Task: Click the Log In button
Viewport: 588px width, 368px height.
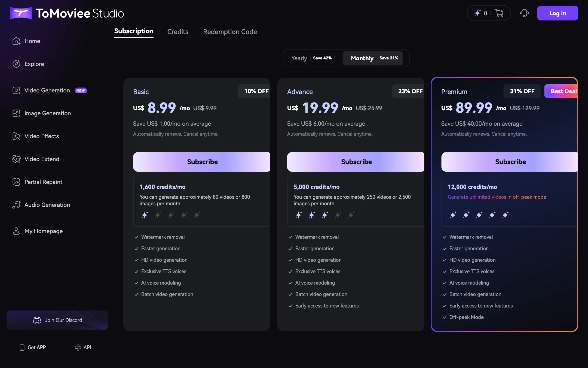Action: [x=558, y=13]
